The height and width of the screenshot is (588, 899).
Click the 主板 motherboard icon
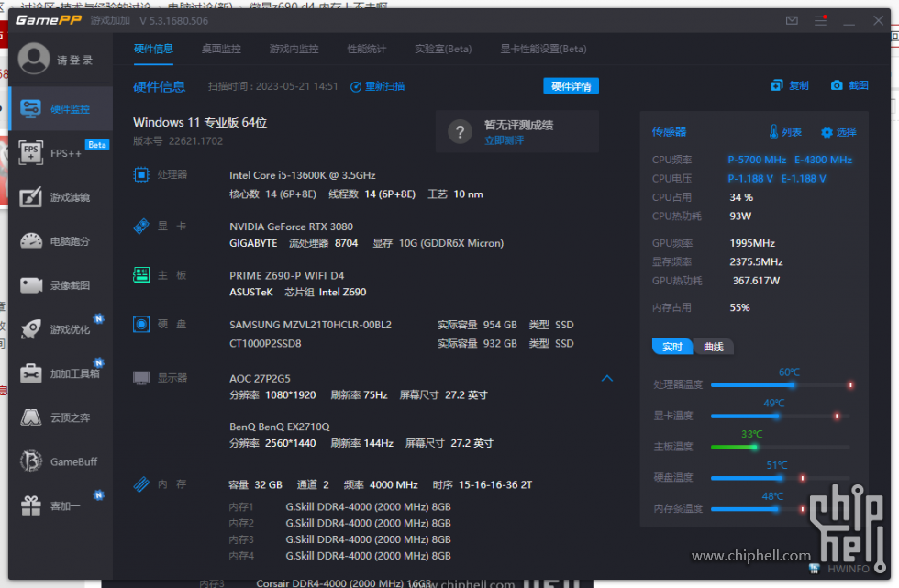tap(141, 275)
